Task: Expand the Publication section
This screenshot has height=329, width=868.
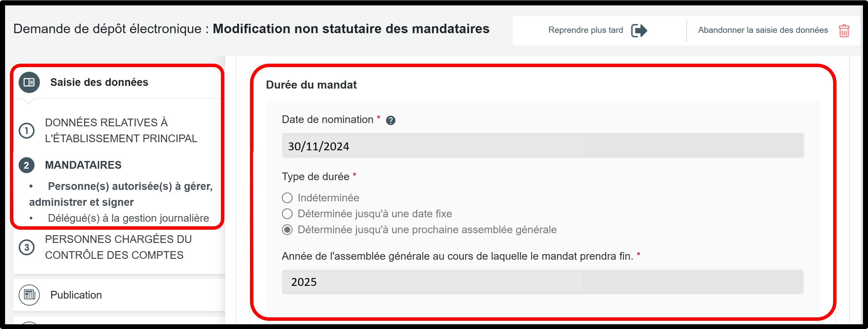Action: click(76, 295)
